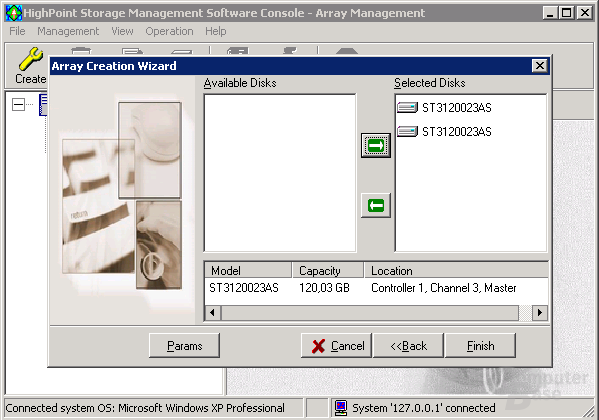Click the connected system computer icon in the status bar
The height and width of the screenshot is (420, 599).
pyautogui.click(x=341, y=408)
